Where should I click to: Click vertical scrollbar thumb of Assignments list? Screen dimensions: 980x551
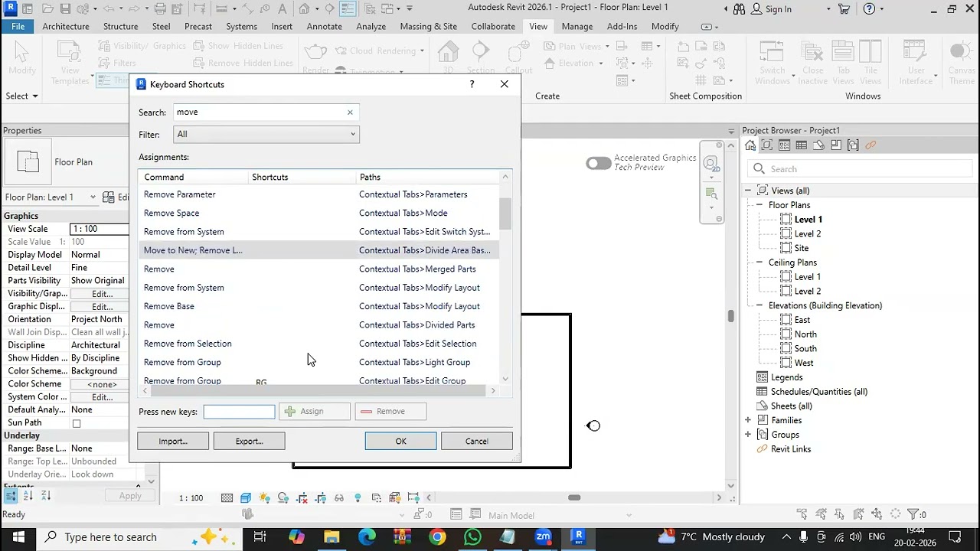(505, 214)
